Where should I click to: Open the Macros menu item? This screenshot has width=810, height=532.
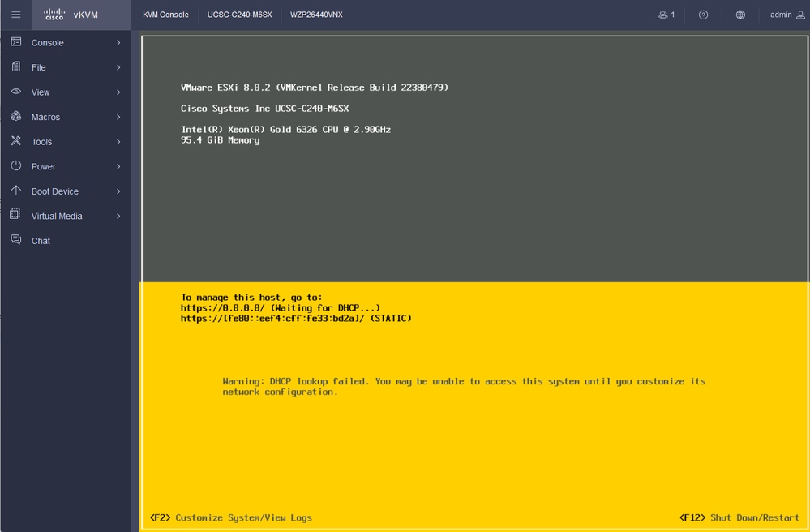(x=65, y=118)
